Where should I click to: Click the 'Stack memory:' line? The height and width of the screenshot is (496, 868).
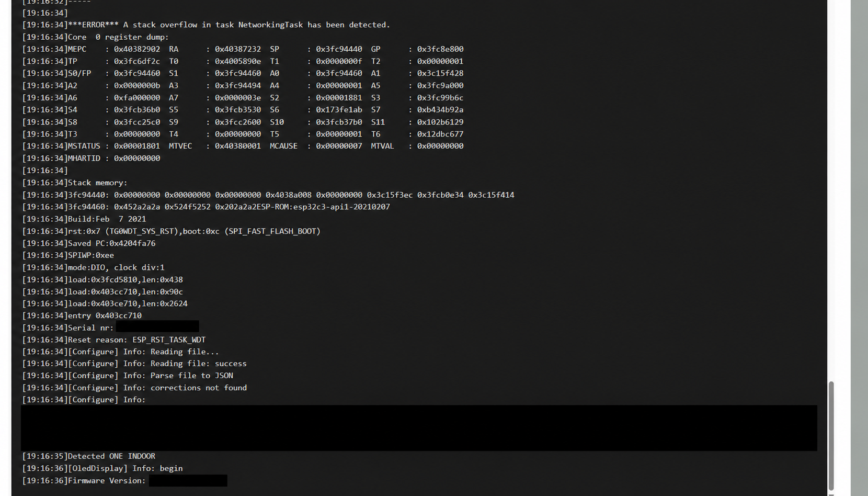[75, 183]
